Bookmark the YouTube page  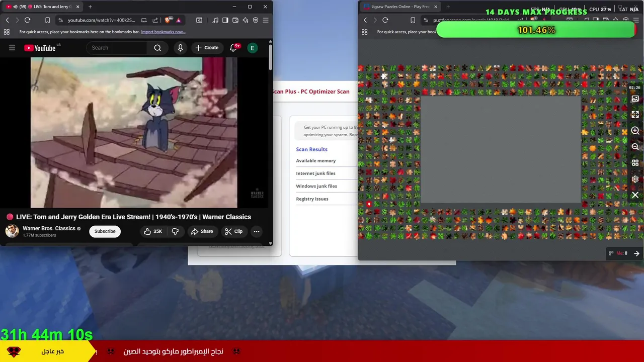(x=47, y=20)
